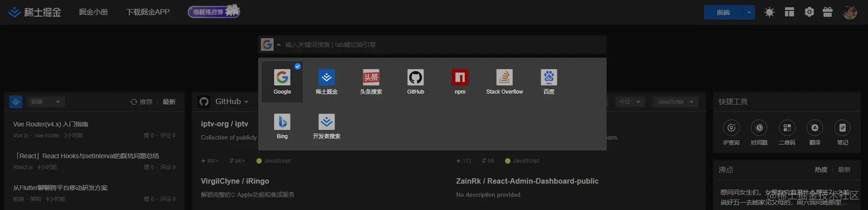Open ZainRk / React-Admin-Dashboard-public repository

point(527,181)
